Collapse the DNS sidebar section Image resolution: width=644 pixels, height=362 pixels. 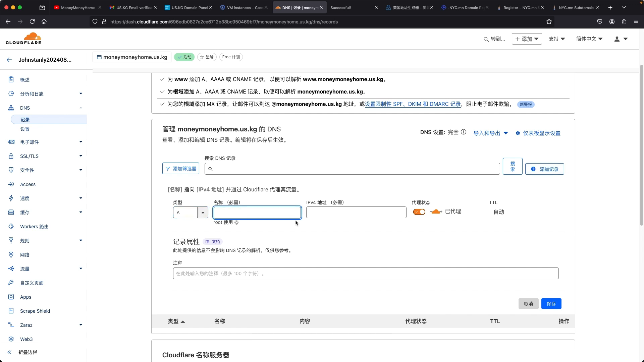[x=81, y=108]
